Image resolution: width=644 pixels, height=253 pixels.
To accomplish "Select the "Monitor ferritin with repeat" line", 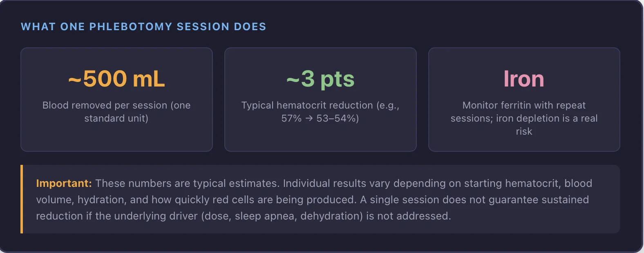I will [524, 105].
